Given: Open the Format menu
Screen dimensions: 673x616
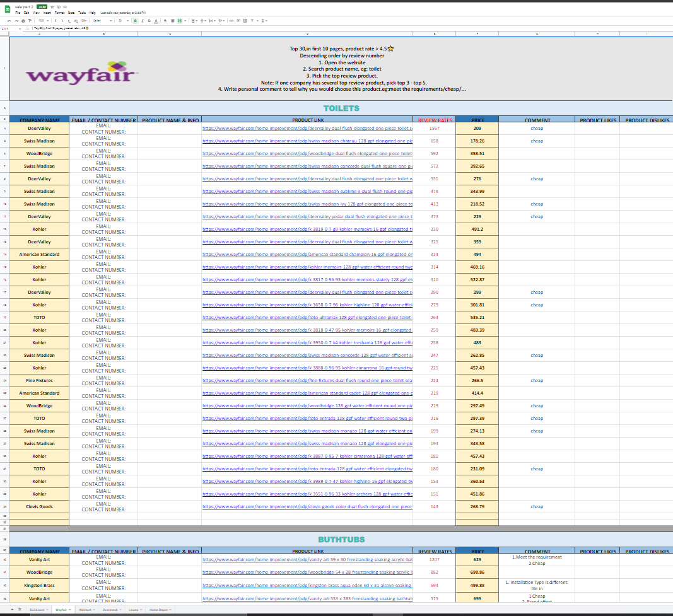Looking at the screenshot, I should (x=60, y=13).
